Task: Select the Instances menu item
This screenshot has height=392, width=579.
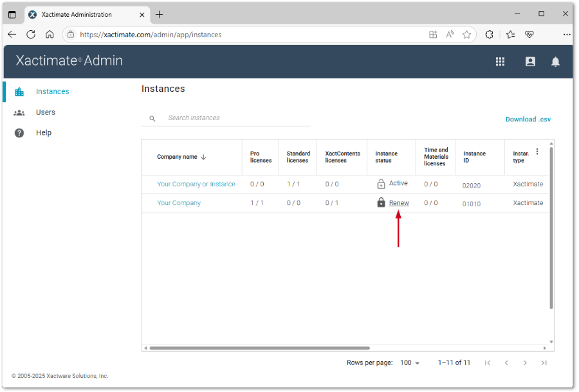Action: point(53,91)
